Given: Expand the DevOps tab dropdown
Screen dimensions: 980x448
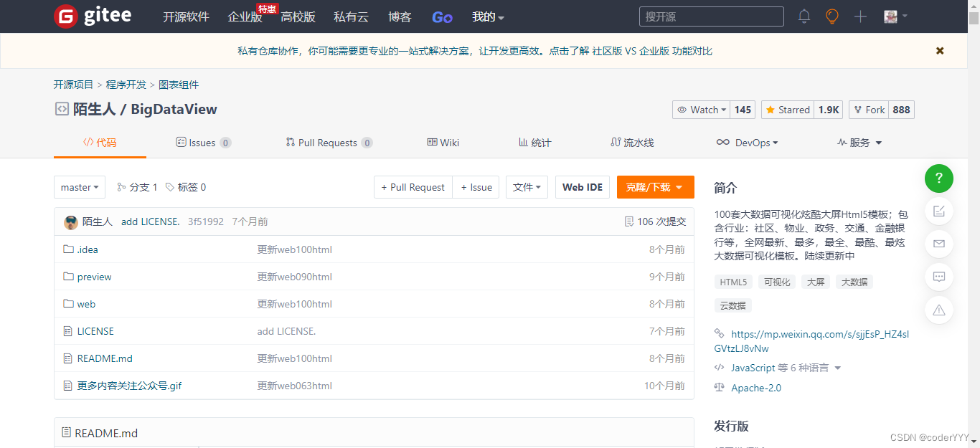Looking at the screenshot, I should pyautogui.click(x=747, y=143).
